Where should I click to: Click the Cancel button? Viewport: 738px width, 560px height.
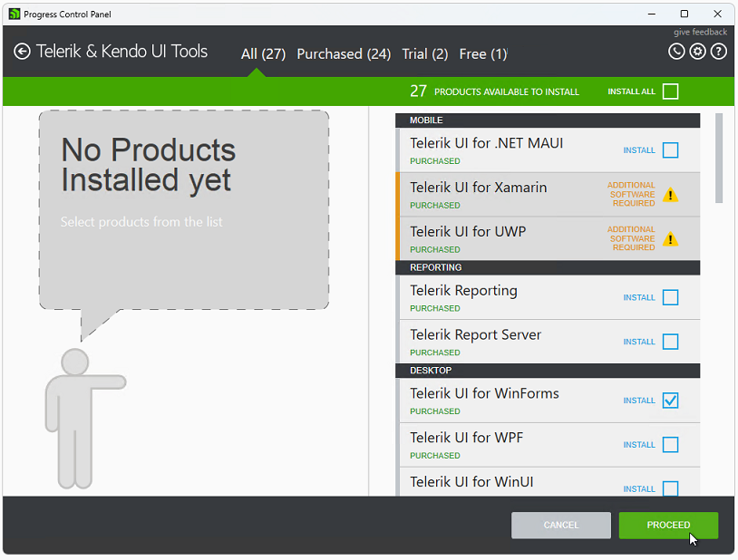(x=560, y=525)
